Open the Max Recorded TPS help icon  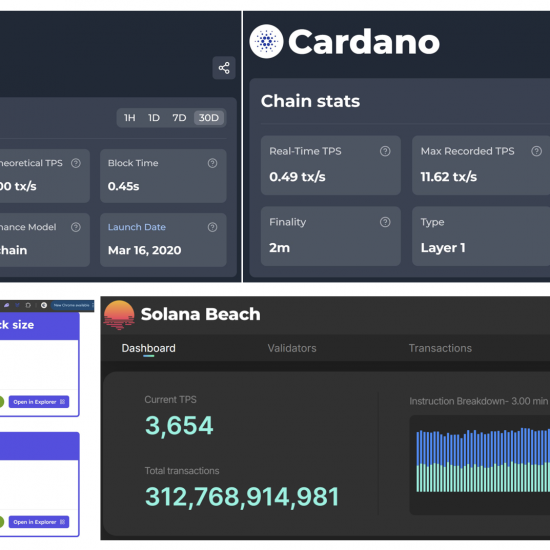[536, 151]
